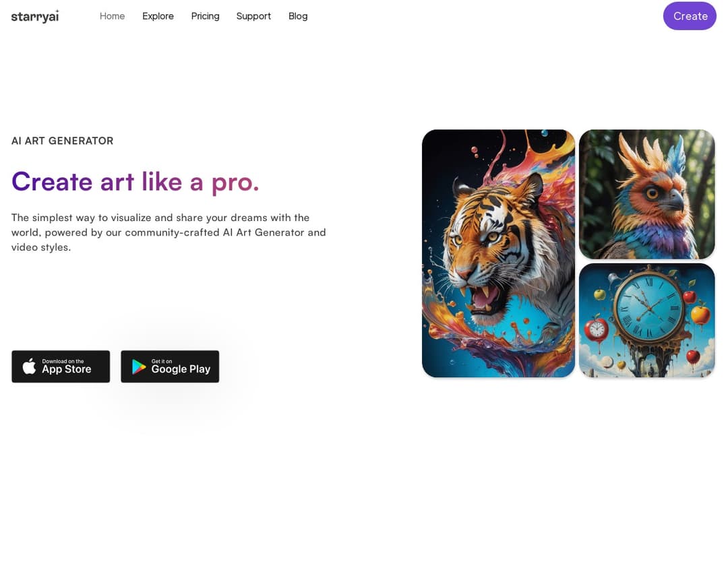Click the 'Google Play' text on badge

[x=181, y=369]
